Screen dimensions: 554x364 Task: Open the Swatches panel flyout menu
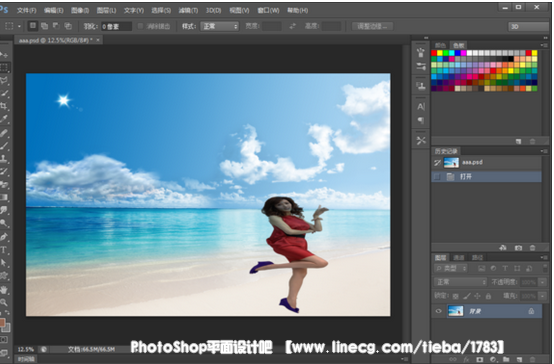[543, 45]
